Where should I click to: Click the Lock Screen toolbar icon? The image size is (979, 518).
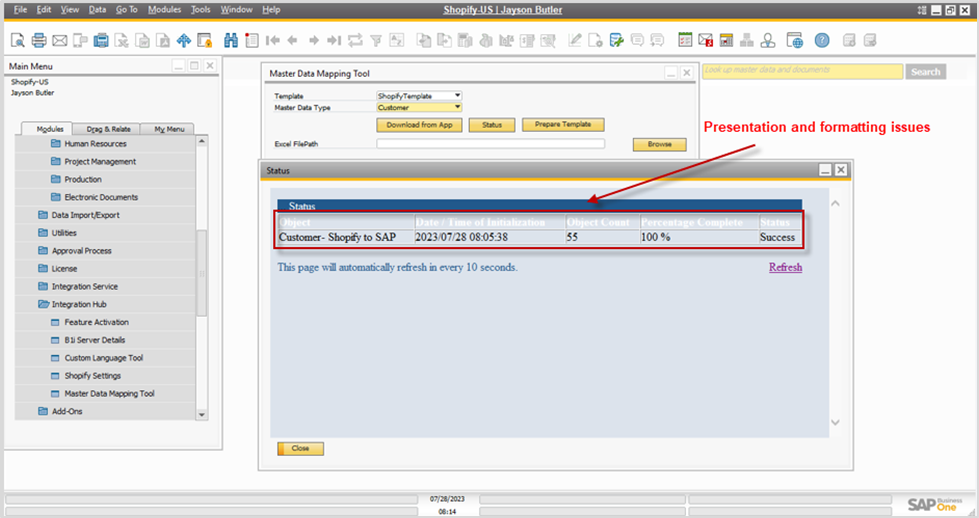click(x=204, y=41)
